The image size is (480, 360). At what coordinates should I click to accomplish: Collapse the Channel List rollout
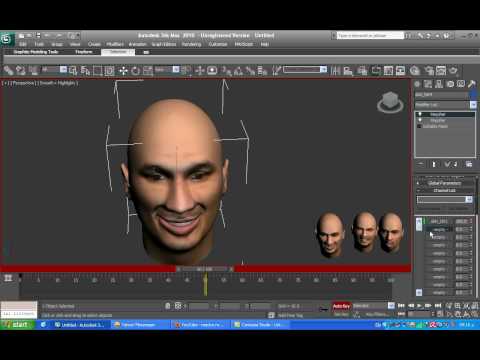point(445,190)
